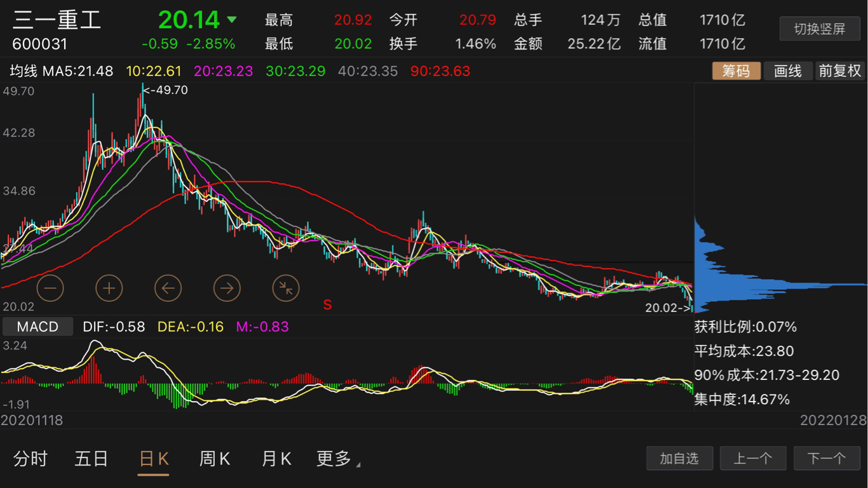Screen dimensions: 868x488
Task: Click the MA5:21.48 value
Action: click(x=78, y=71)
